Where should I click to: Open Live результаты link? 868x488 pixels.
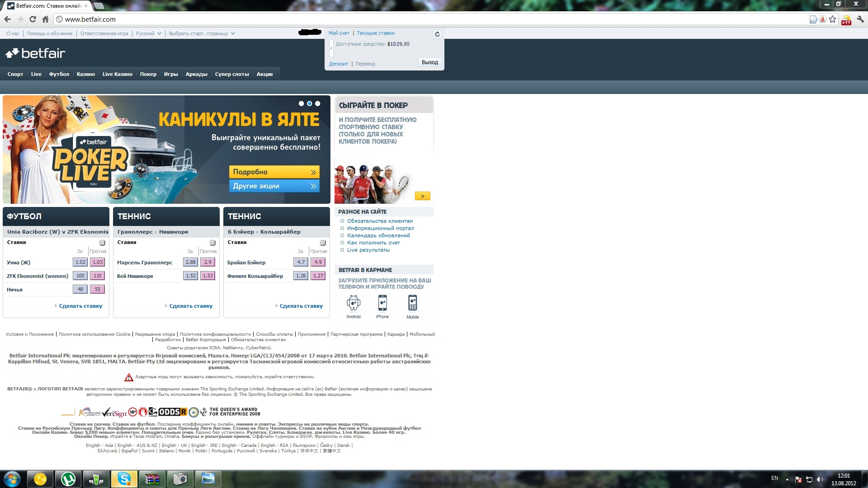[x=368, y=250]
